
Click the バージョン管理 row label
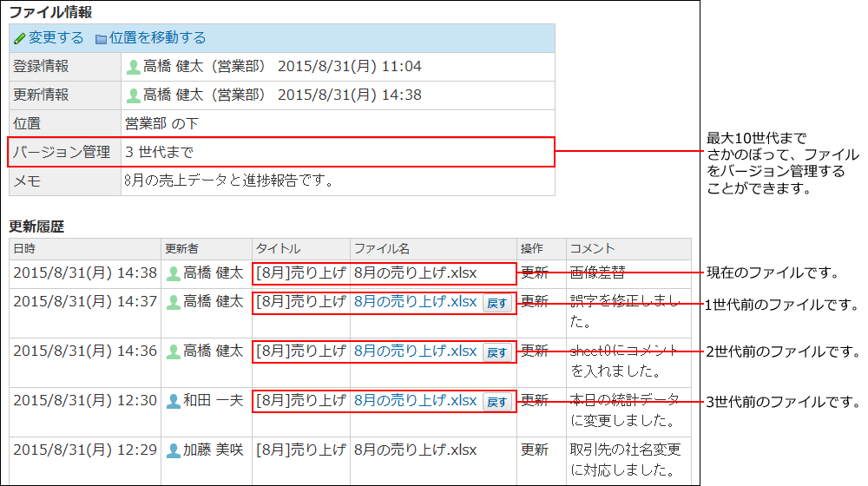click(62, 152)
